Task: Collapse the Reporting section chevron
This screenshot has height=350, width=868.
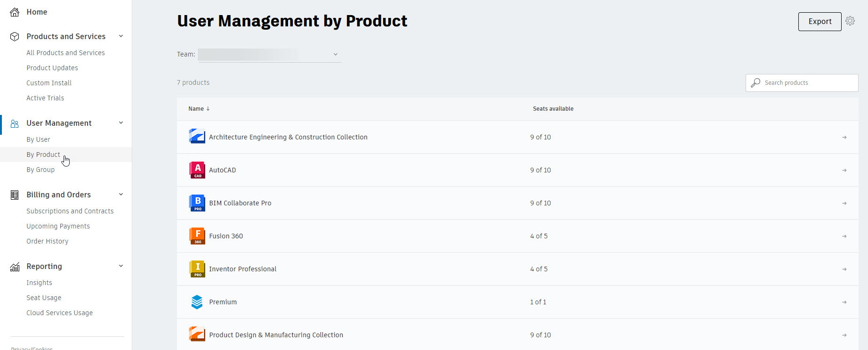Action: pos(121,266)
